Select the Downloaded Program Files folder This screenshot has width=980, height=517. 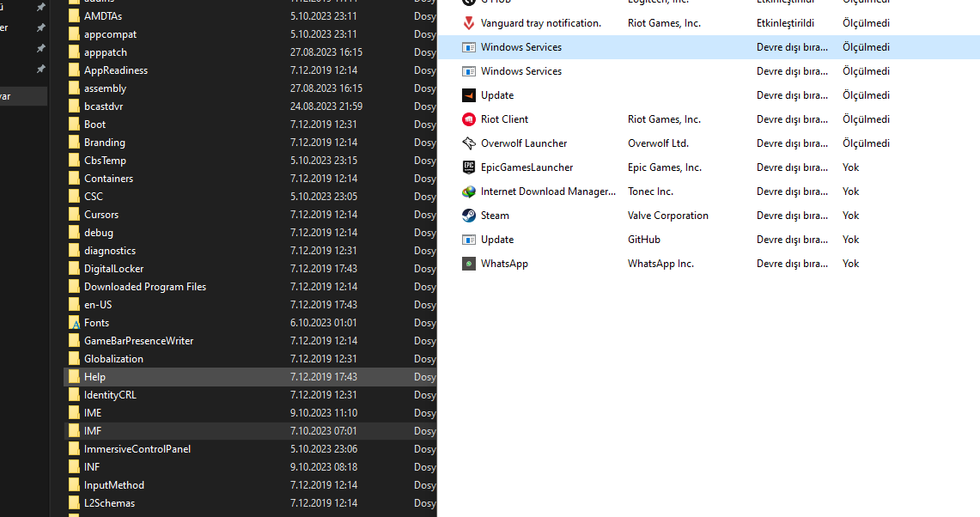coord(145,287)
